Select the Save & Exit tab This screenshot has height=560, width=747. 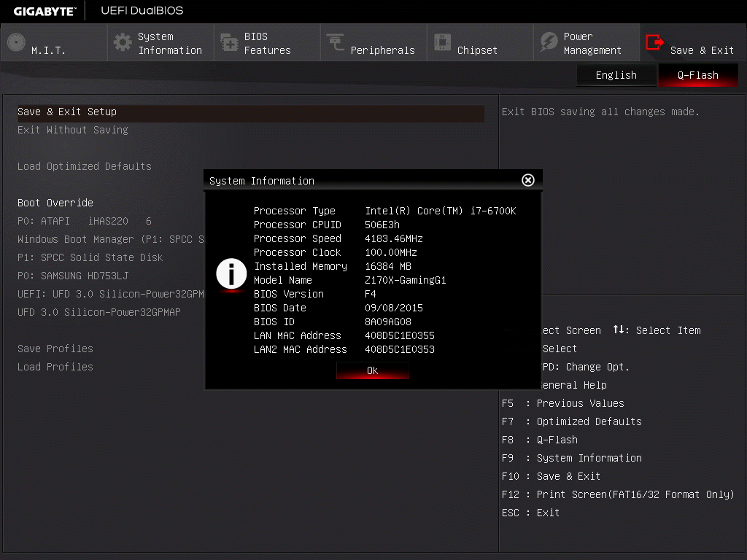[x=693, y=43]
